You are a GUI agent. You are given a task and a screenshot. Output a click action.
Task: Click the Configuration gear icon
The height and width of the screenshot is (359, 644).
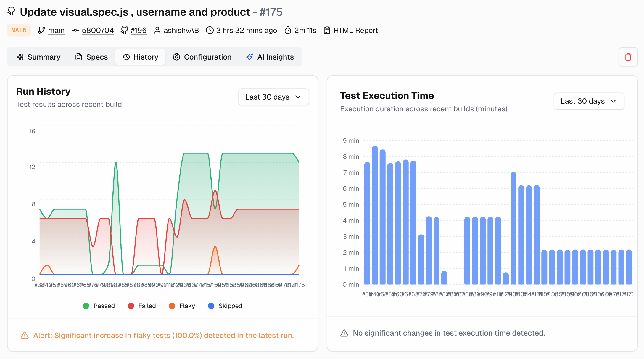point(176,57)
